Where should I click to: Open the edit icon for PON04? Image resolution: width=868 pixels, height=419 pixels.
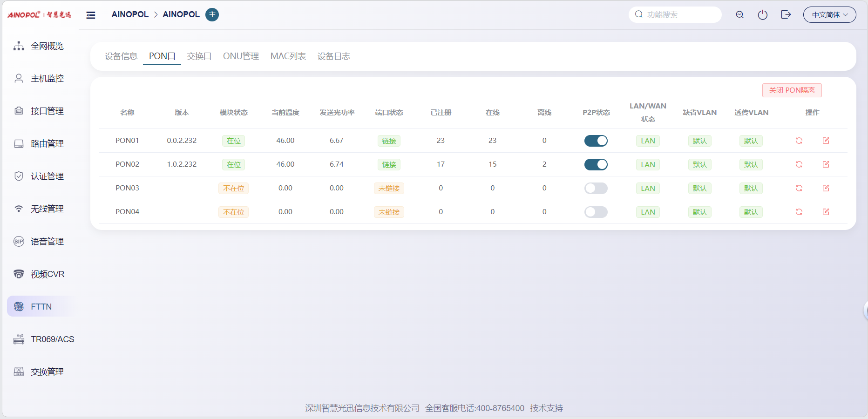tap(826, 212)
